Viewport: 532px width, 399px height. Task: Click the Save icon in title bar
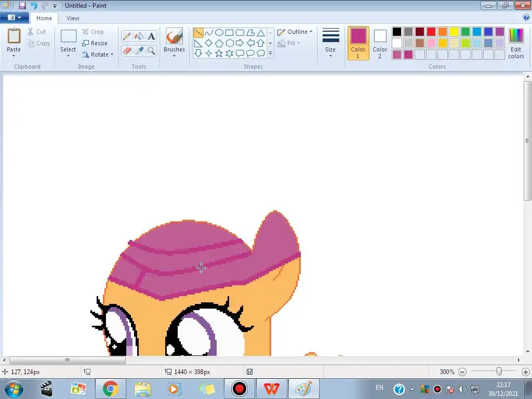(x=22, y=5)
